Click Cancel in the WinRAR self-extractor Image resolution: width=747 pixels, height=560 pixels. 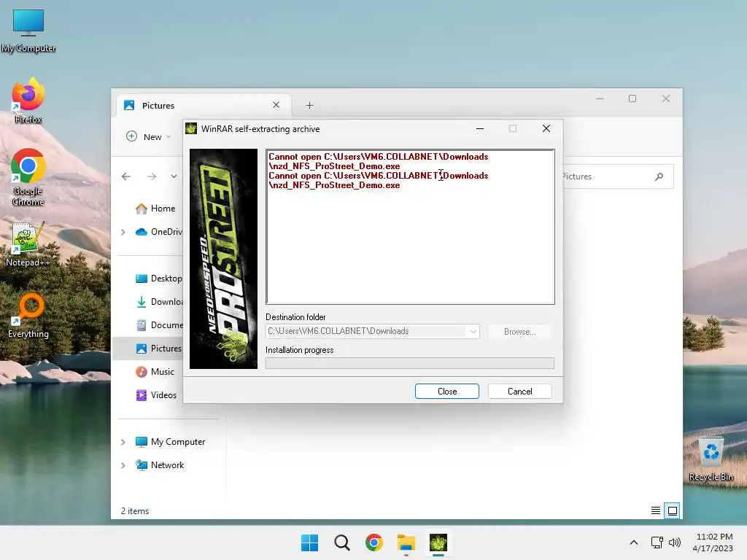point(519,391)
